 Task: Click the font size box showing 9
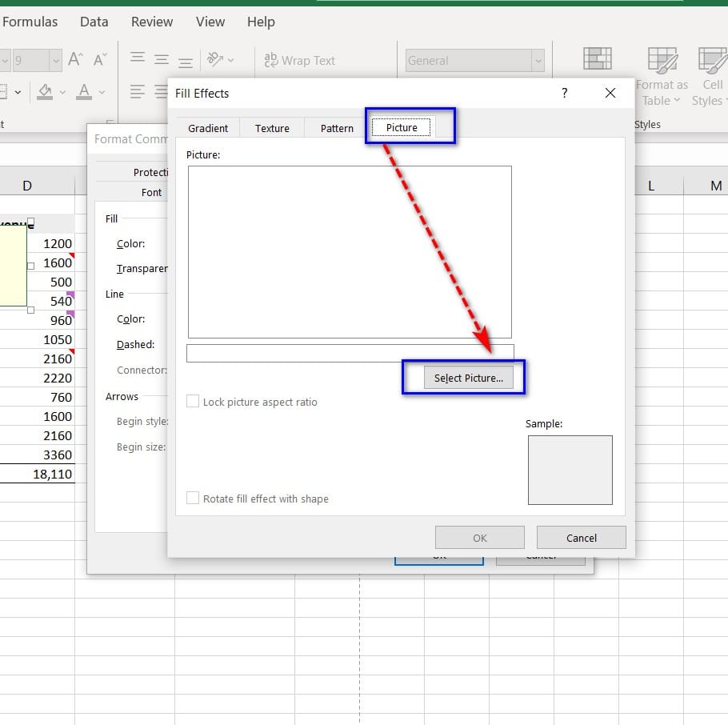pos(30,60)
